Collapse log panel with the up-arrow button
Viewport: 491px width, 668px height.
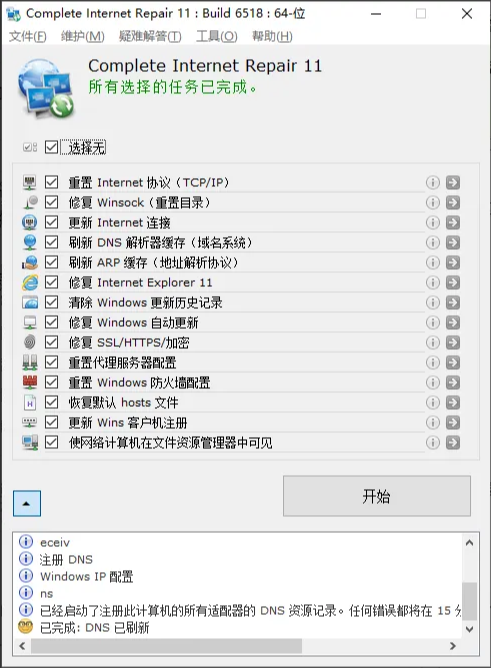(27, 504)
